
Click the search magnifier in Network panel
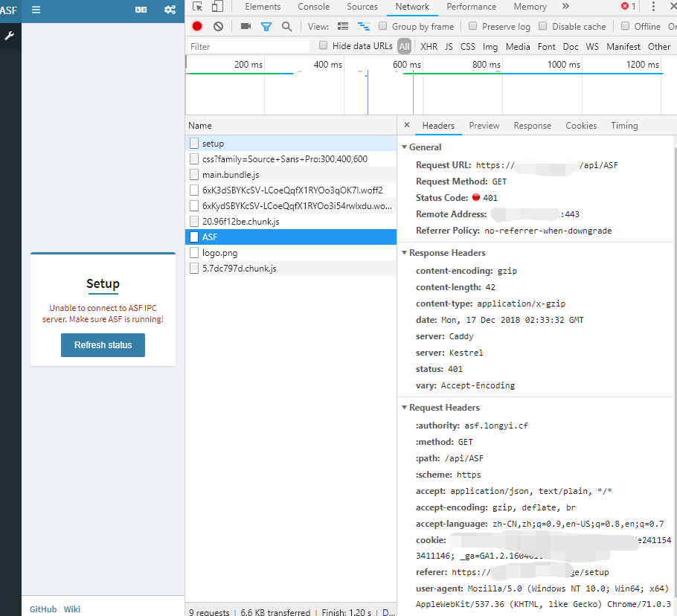pyautogui.click(x=286, y=26)
